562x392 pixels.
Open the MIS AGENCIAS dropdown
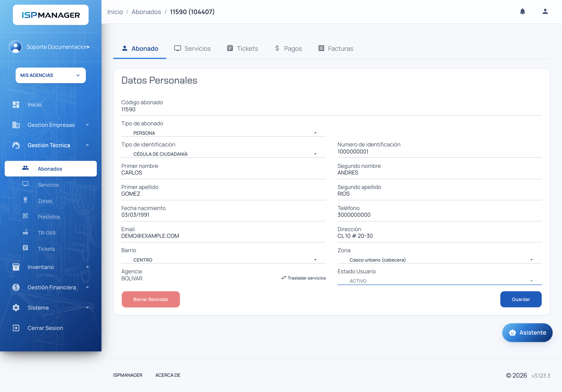click(51, 75)
